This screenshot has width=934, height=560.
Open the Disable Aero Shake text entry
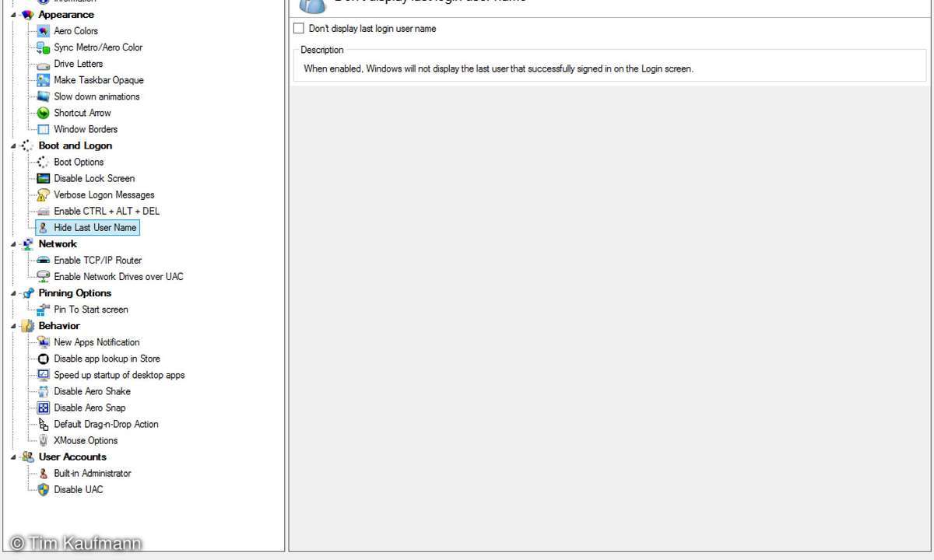[x=93, y=391]
